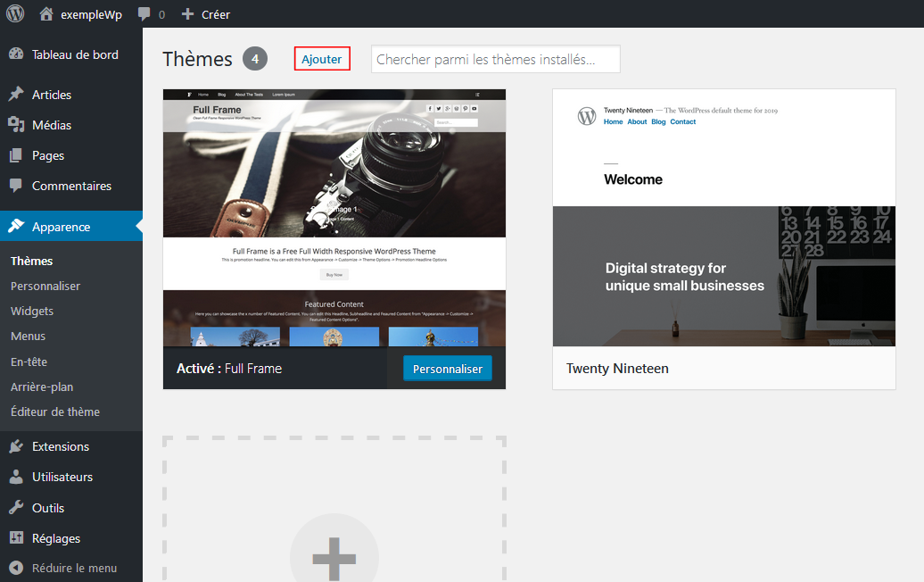The width and height of the screenshot is (924, 582).
Task: Click the Réduire le menu arrow icon
Action: click(16, 568)
